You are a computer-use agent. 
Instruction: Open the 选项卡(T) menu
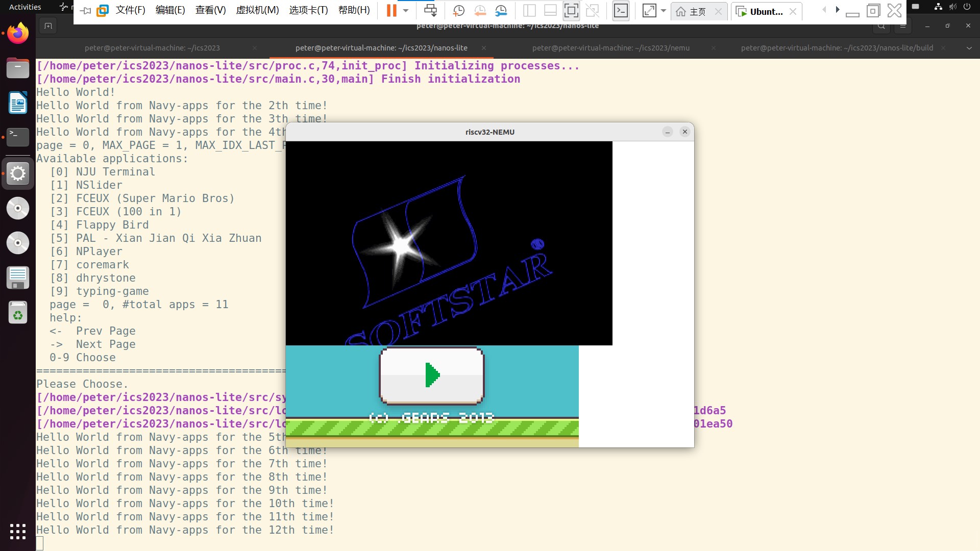point(308,11)
